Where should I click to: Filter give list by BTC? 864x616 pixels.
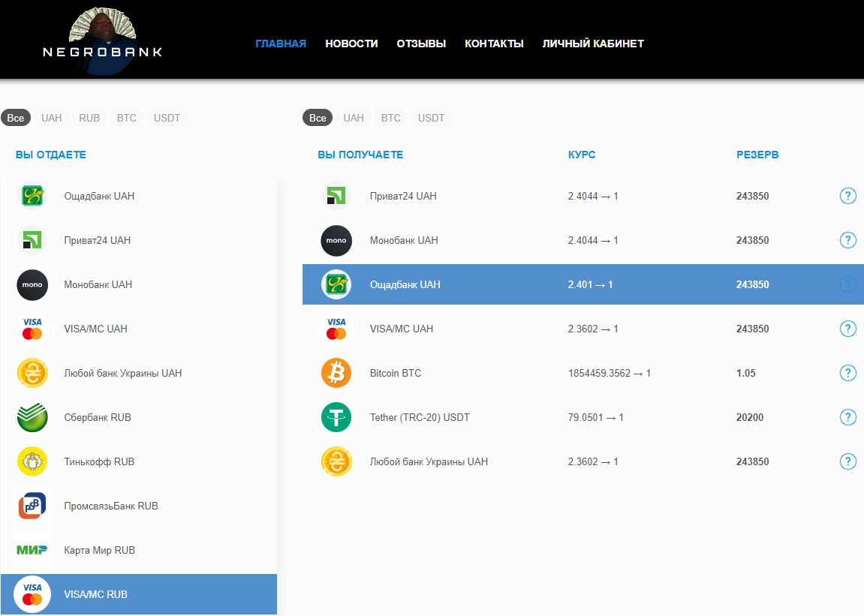[126, 118]
